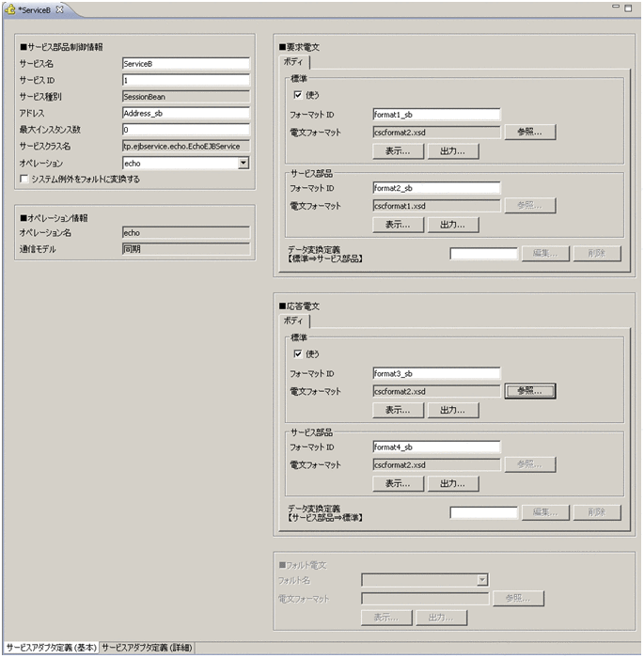
Task: Click 表示 button under response 標準 format
Action: [x=398, y=410]
